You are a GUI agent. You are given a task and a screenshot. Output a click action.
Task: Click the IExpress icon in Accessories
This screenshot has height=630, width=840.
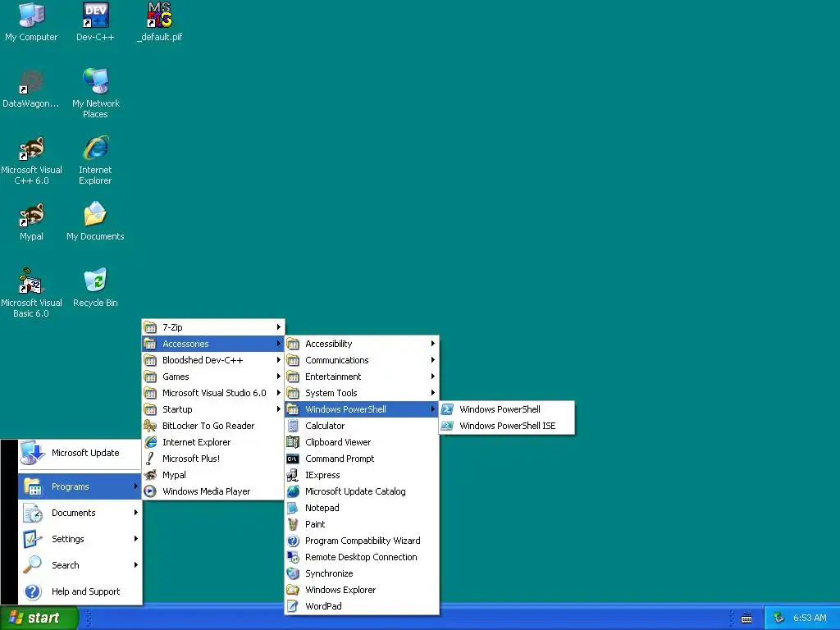293,475
